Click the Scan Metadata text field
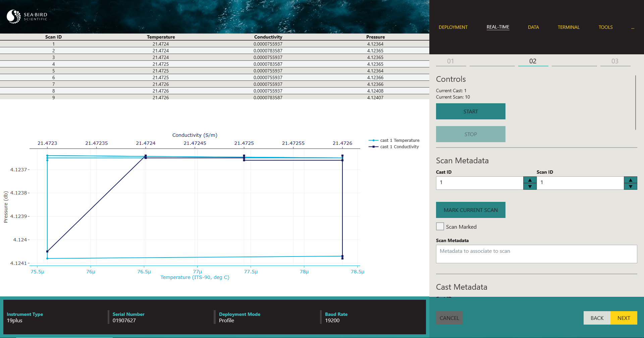This screenshot has width=644, height=338. (536, 254)
